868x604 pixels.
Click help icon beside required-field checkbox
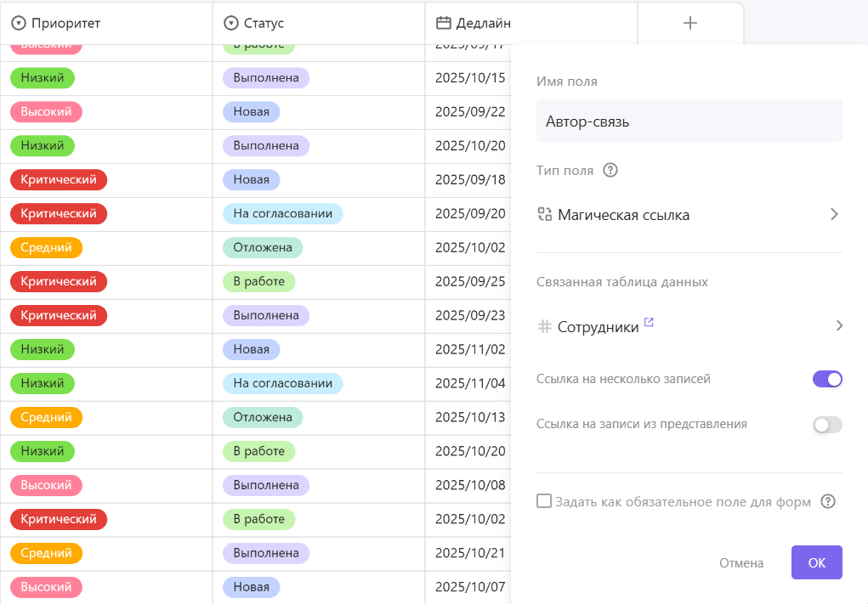click(827, 502)
